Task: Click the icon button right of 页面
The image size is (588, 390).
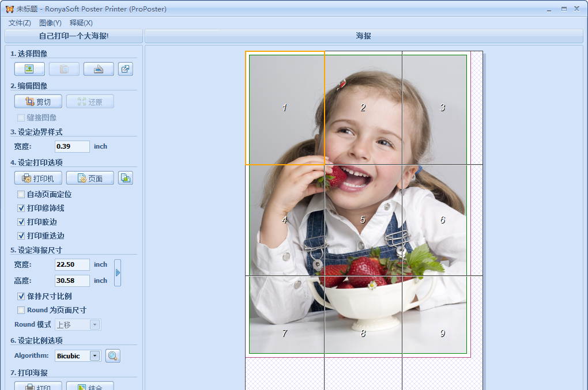Action: 125,178
